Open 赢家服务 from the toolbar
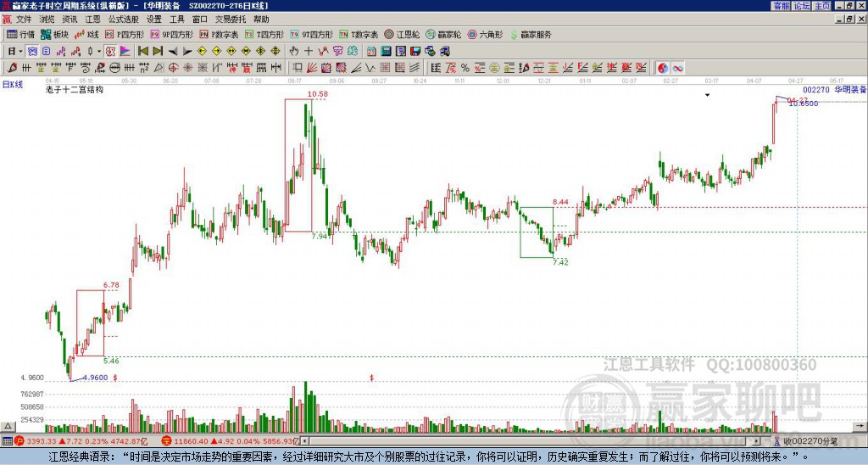 point(531,34)
